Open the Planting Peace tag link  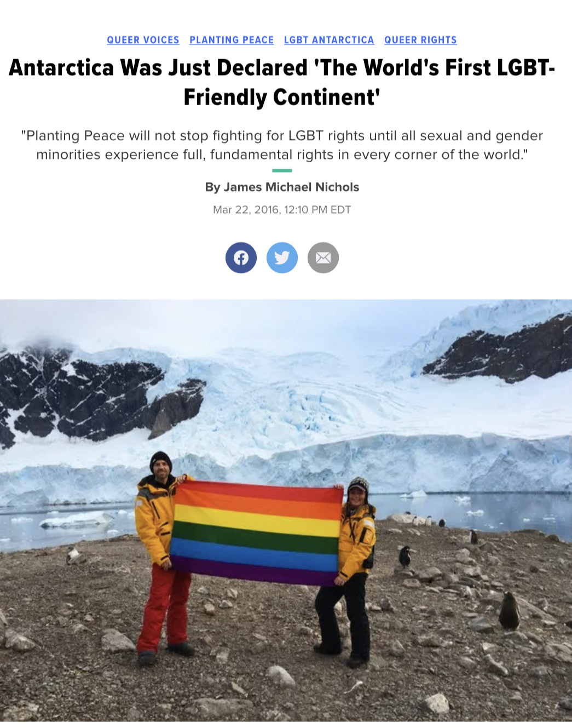[232, 40]
